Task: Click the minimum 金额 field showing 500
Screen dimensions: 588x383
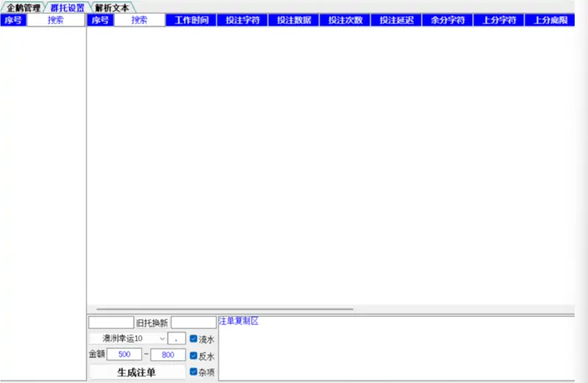Action: point(124,355)
